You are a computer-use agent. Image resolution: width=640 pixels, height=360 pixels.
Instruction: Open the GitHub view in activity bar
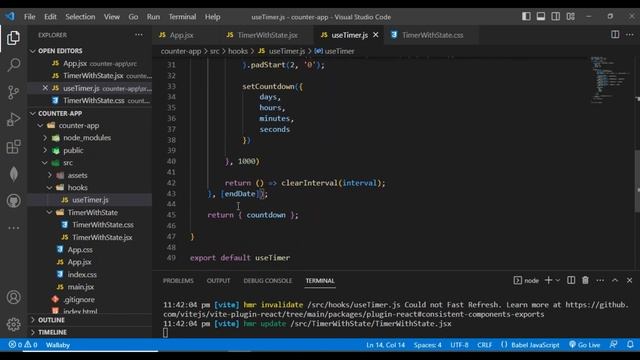(13, 201)
